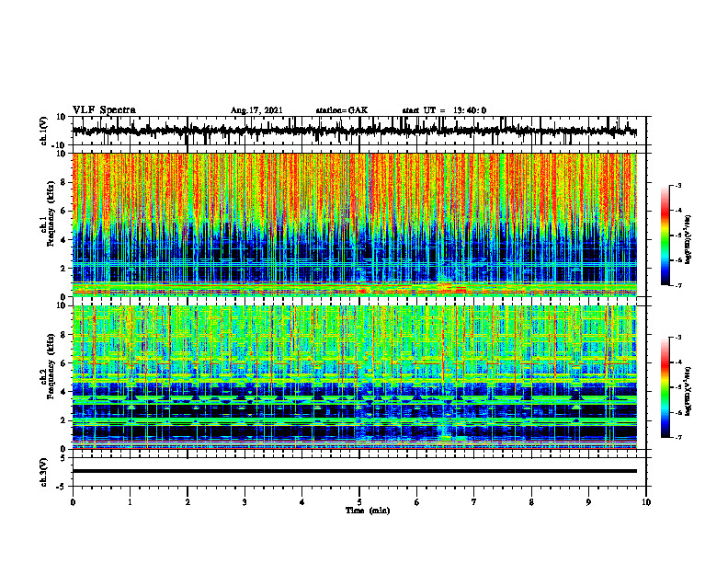The height and width of the screenshot is (563, 728).
Task: Click the upper color scale log(PSD) unit label
Action: pos(688,240)
